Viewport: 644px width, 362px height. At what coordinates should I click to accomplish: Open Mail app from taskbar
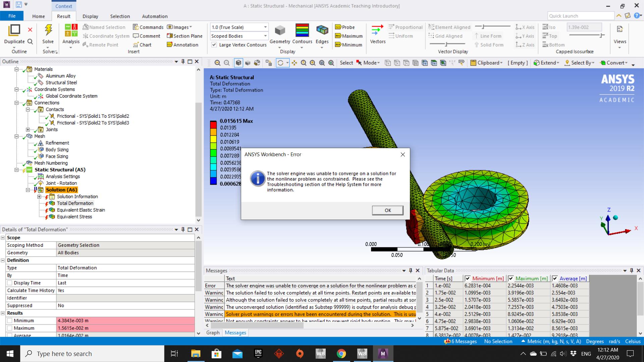tap(237, 353)
